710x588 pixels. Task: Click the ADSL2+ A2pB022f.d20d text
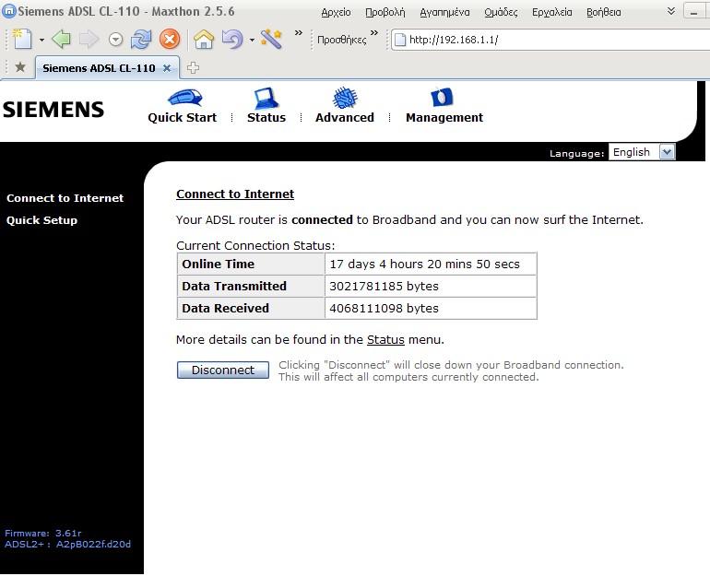pos(67,544)
